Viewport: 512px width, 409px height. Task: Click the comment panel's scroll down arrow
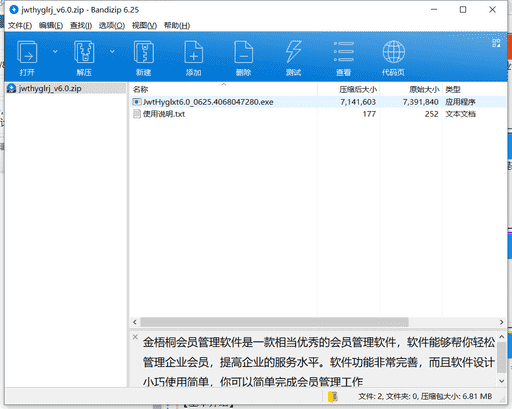pos(501,381)
